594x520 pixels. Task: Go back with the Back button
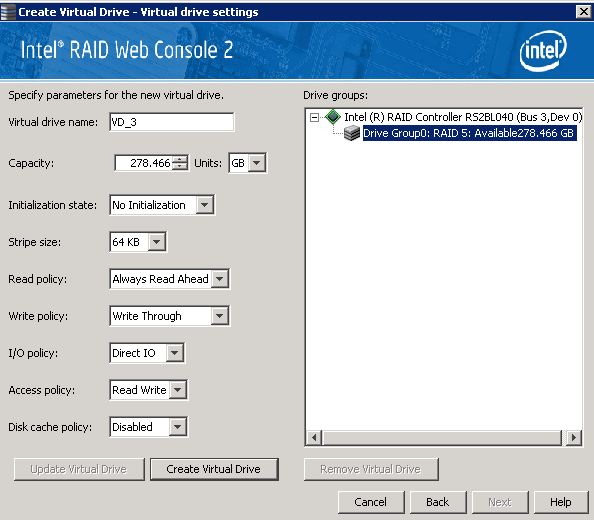(x=438, y=502)
